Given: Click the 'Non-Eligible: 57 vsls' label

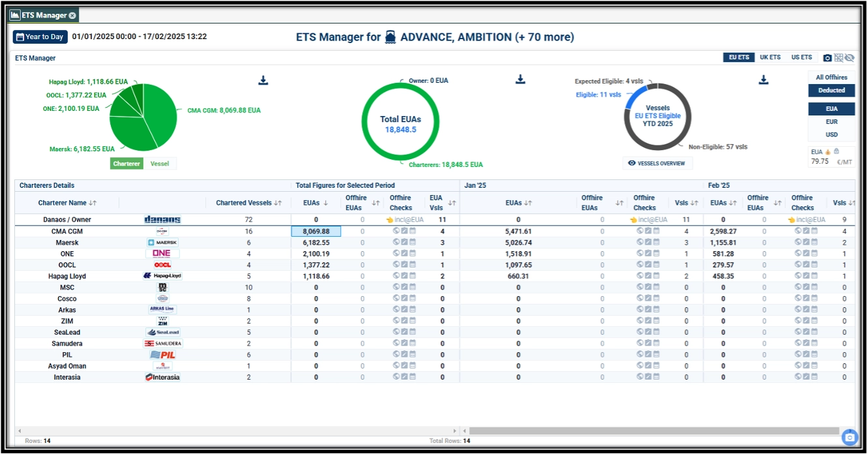Looking at the screenshot, I should 718,147.
